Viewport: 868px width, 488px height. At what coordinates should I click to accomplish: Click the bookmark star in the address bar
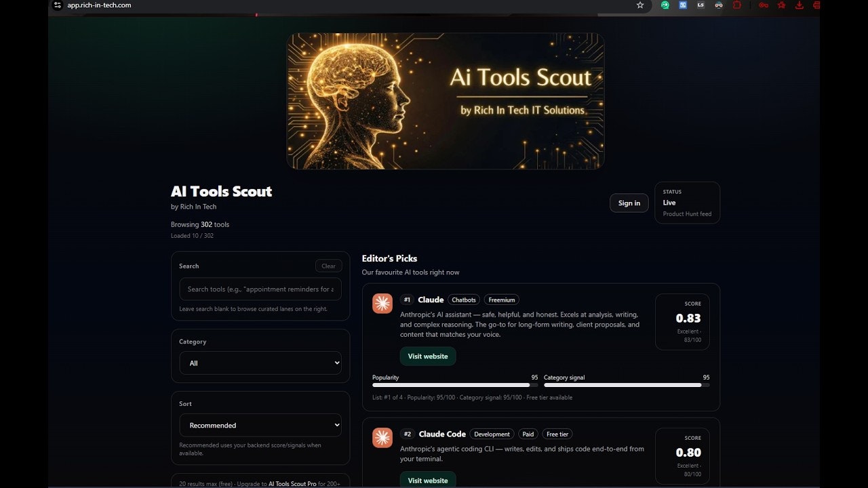coord(640,5)
